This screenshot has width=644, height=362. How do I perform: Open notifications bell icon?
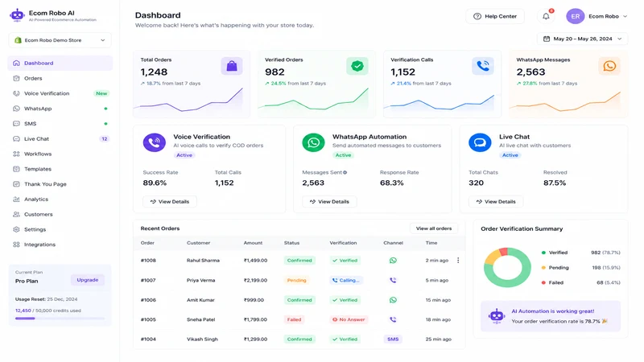point(546,16)
